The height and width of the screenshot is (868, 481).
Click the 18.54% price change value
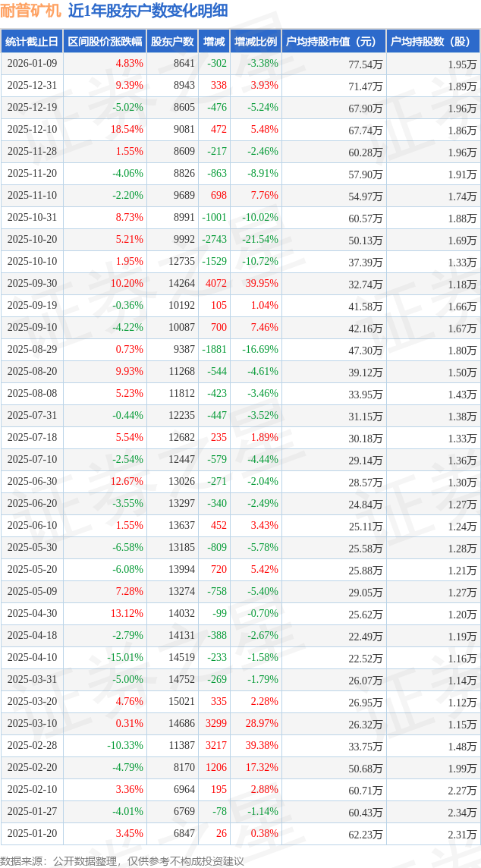[x=127, y=130]
